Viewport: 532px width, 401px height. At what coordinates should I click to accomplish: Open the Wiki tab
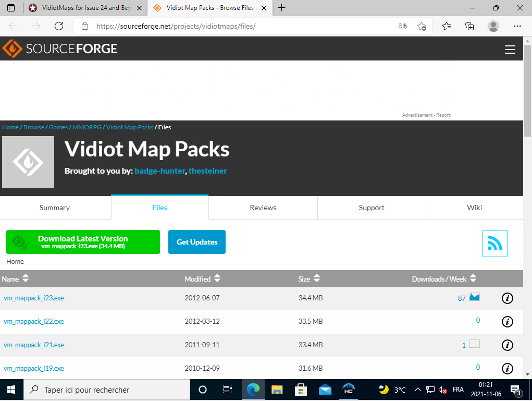point(474,208)
